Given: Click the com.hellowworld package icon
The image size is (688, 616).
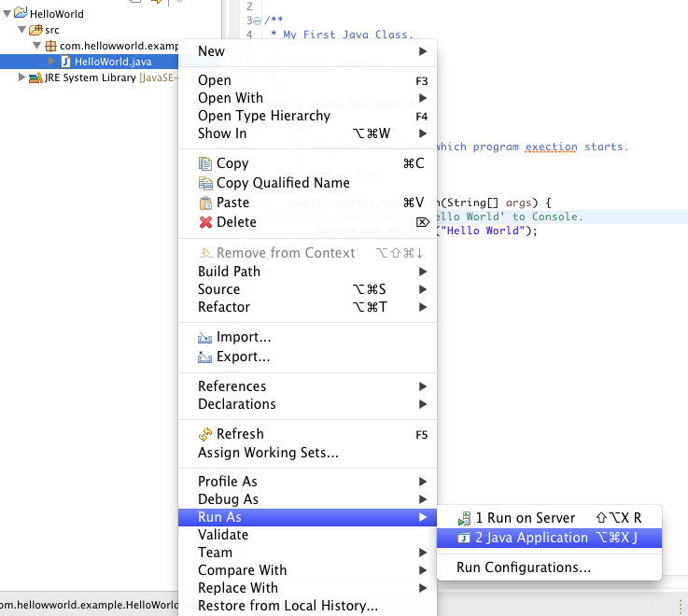Looking at the screenshot, I should pyautogui.click(x=51, y=46).
